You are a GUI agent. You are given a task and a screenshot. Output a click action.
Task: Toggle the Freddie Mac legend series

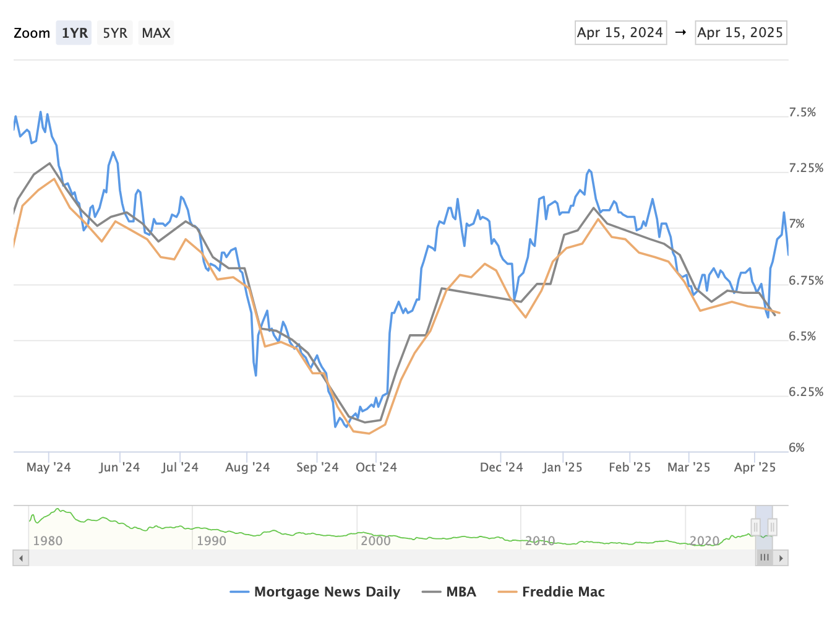pyautogui.click(x=551, y=592)
